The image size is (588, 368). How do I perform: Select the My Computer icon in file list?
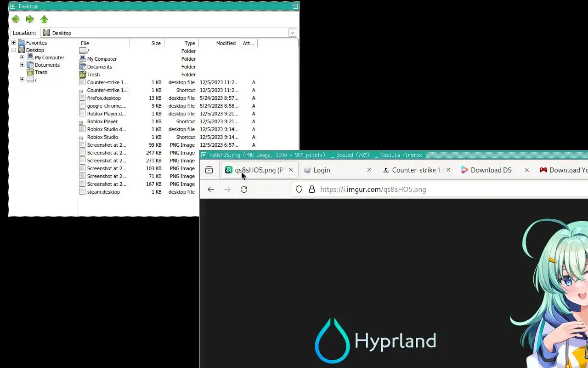pos(83,59)
